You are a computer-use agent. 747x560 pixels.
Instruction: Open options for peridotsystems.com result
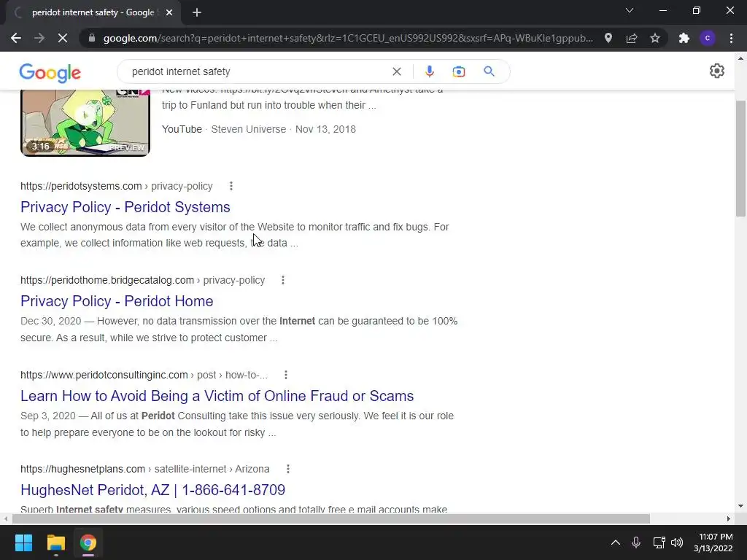coord(231,186)
